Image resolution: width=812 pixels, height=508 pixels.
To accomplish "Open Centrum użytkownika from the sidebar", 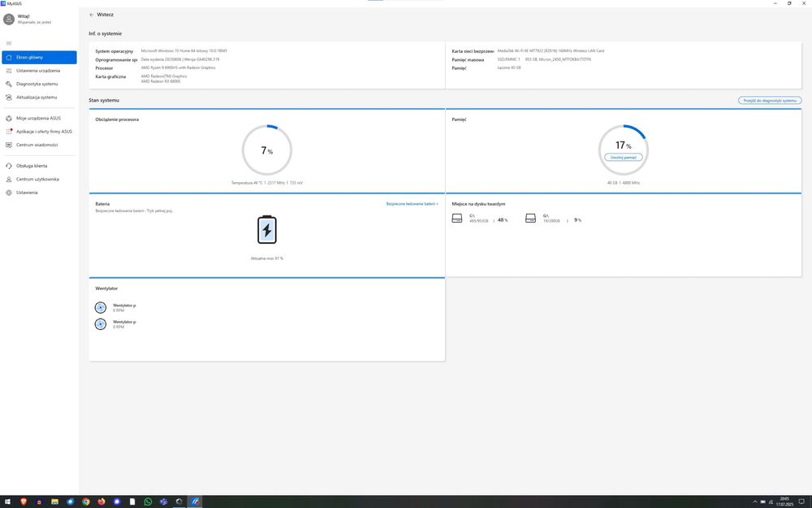I will 39,180.
